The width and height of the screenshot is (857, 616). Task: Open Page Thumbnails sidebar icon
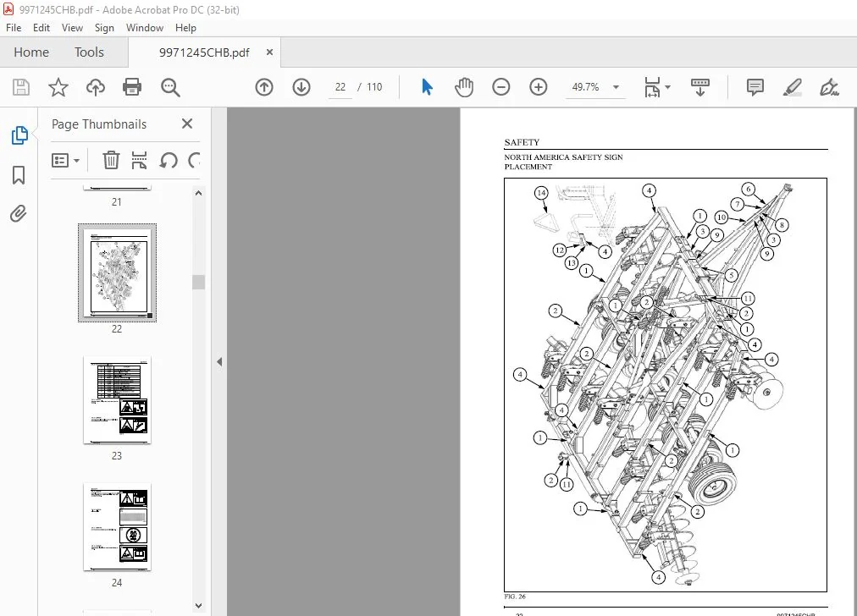(x=19, y=135)
